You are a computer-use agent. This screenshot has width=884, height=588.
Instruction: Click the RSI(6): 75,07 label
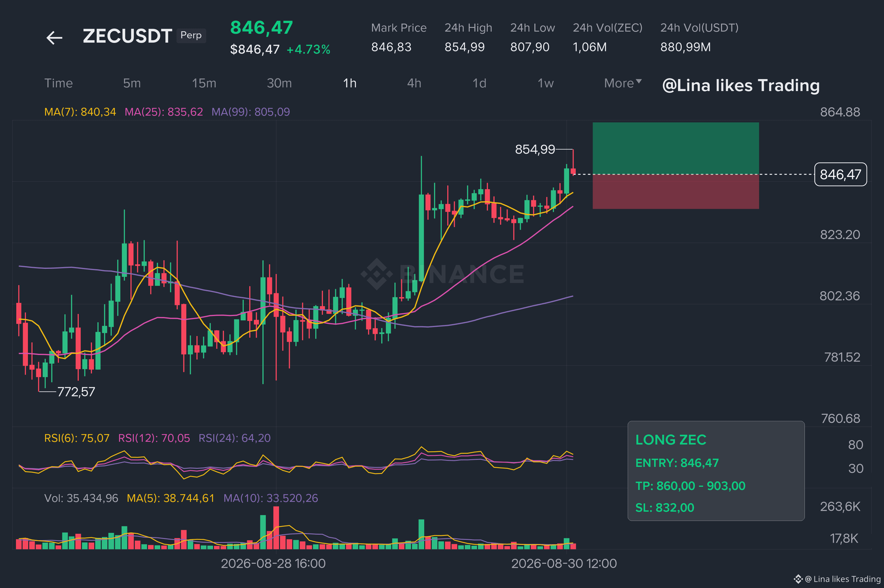click(x=77, y=438)
